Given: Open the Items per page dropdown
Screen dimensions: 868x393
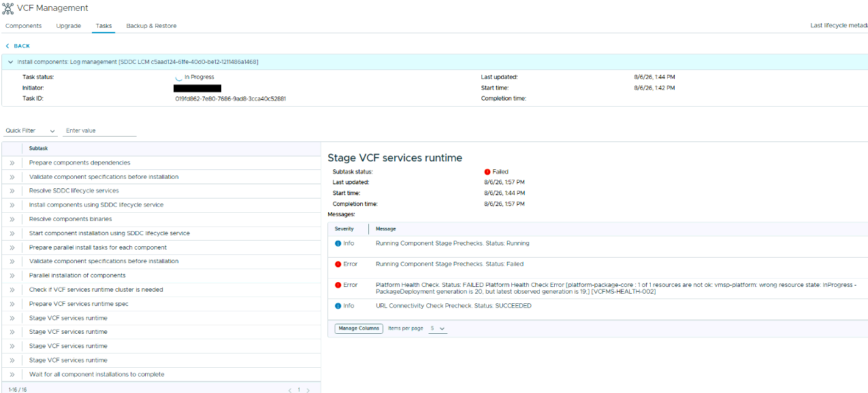Looking at the screenshot, I should [438, 328].
